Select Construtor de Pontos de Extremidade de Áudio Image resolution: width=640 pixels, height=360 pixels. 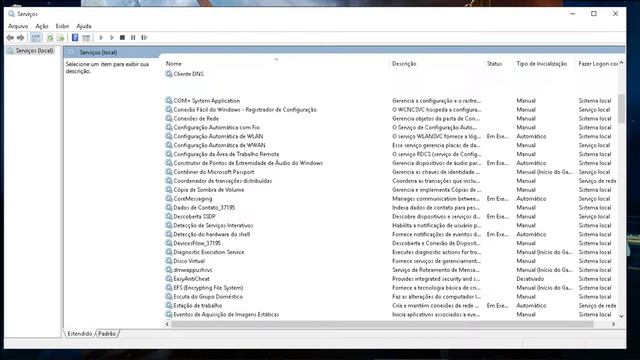pyautogui.click(x=248, y=163)
